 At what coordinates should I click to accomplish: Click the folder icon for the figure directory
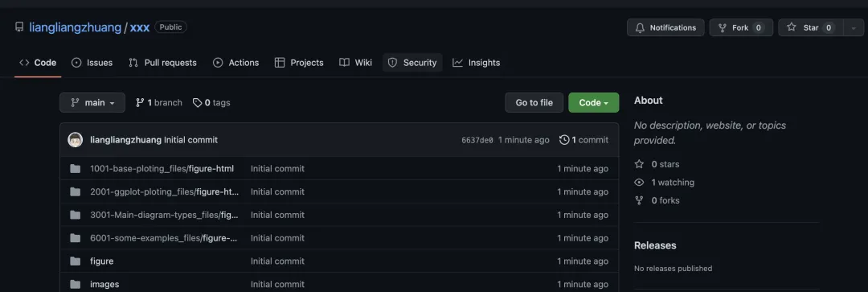pos(76,261)
